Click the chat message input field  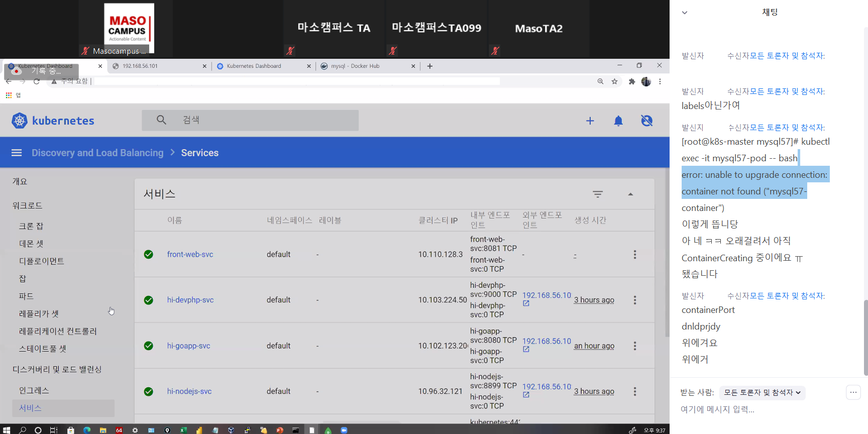tap(753, 409)
